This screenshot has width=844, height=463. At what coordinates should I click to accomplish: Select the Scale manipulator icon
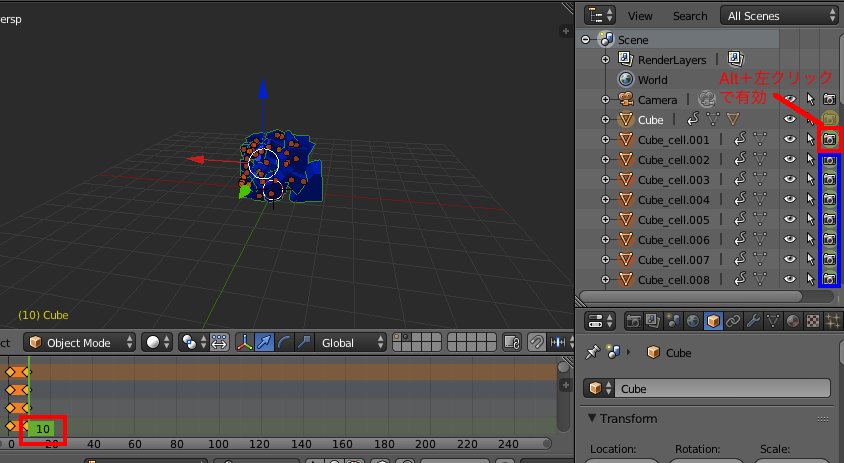(304, 342)
